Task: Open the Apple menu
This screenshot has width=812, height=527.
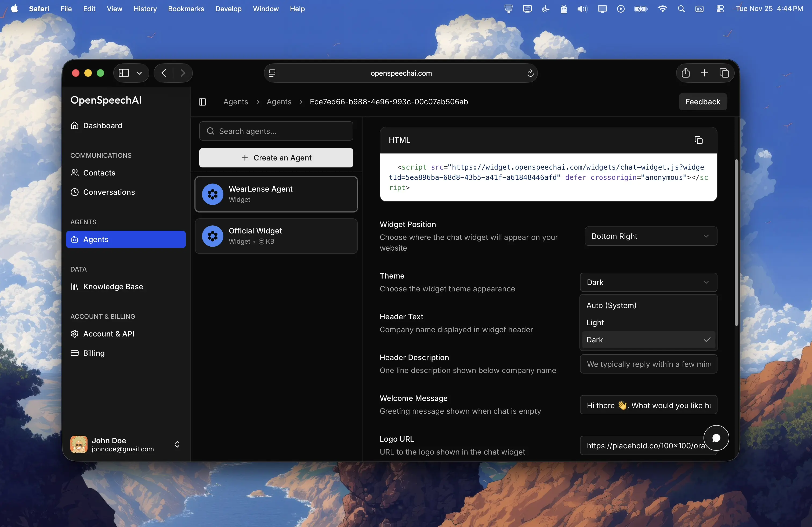Action: (14, 9)
